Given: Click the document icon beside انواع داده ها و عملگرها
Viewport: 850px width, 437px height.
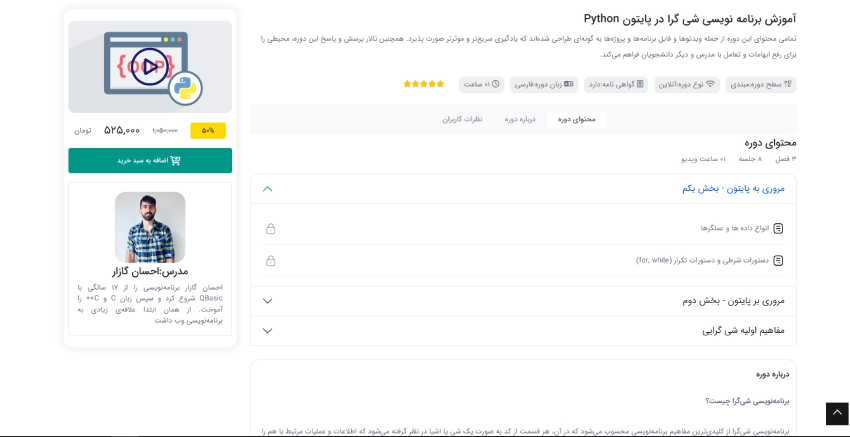Looking at the screenshot, I should coord(778,228).
